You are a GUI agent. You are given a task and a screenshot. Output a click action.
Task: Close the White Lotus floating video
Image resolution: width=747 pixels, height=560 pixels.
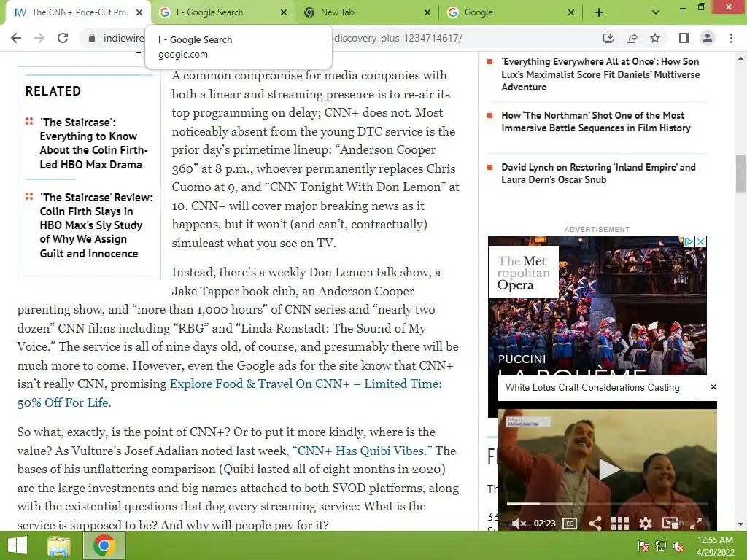click(x=713, y=386)
